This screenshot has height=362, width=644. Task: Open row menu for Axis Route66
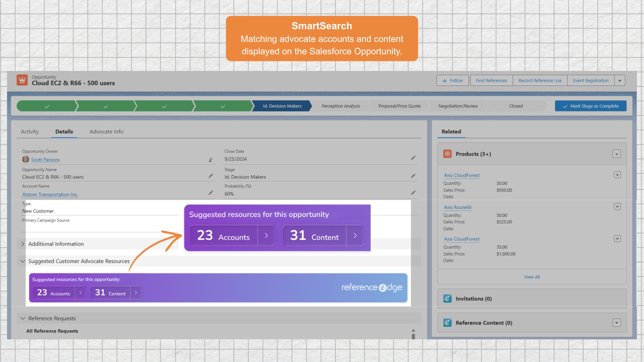tap(617, 207)
